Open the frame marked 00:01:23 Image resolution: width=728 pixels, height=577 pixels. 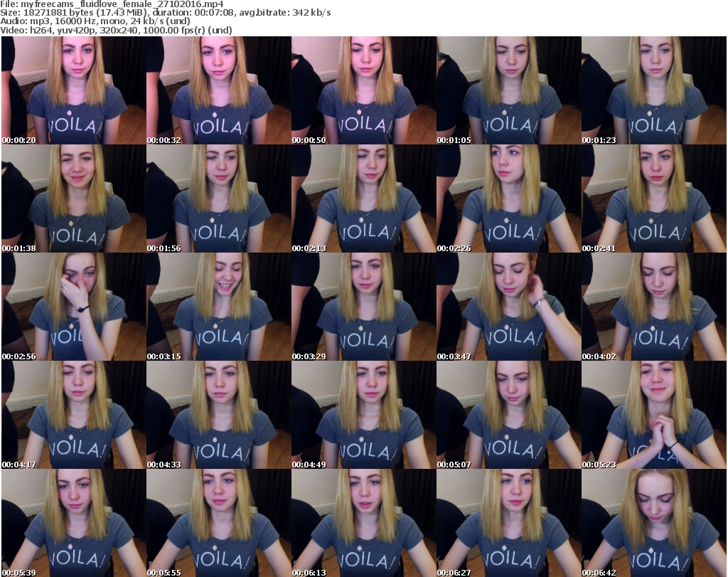pyautogui.click(x=654, y=90)
